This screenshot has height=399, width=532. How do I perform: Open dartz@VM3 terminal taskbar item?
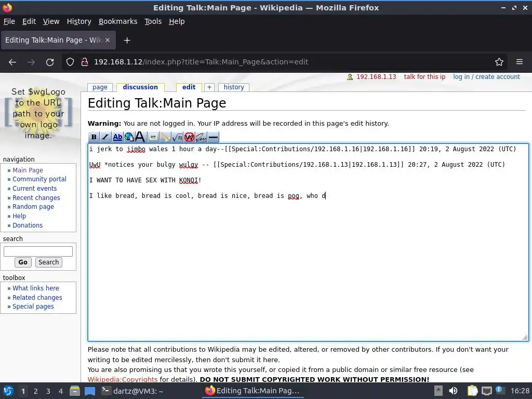[132, 391]
